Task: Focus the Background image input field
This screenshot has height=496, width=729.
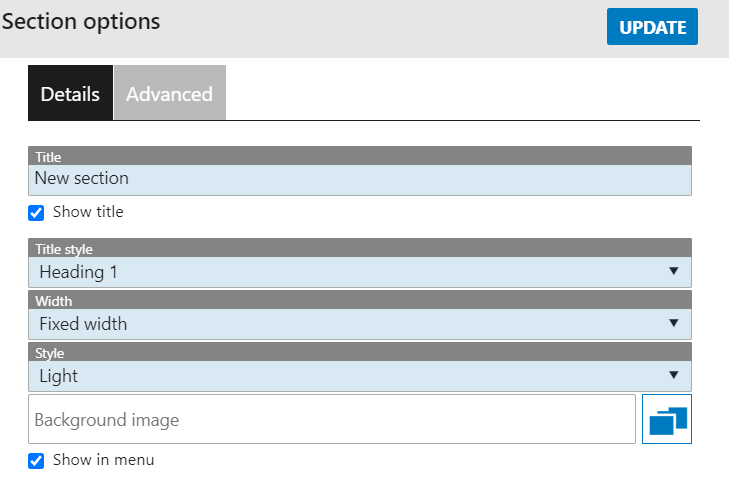Action: 332,420
